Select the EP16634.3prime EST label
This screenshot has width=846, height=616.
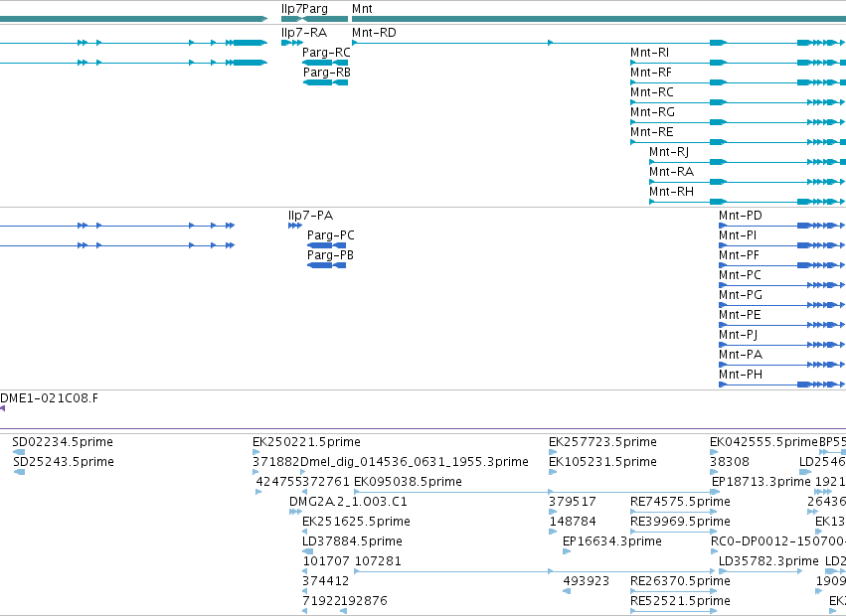pos(612,541)
